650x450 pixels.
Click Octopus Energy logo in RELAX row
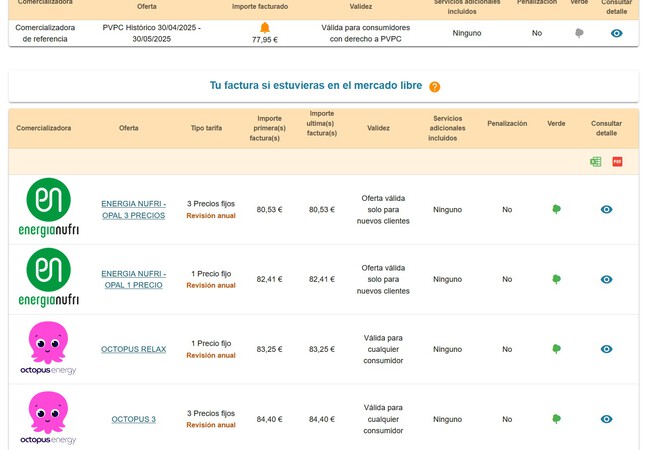click(x=48, y=348)
